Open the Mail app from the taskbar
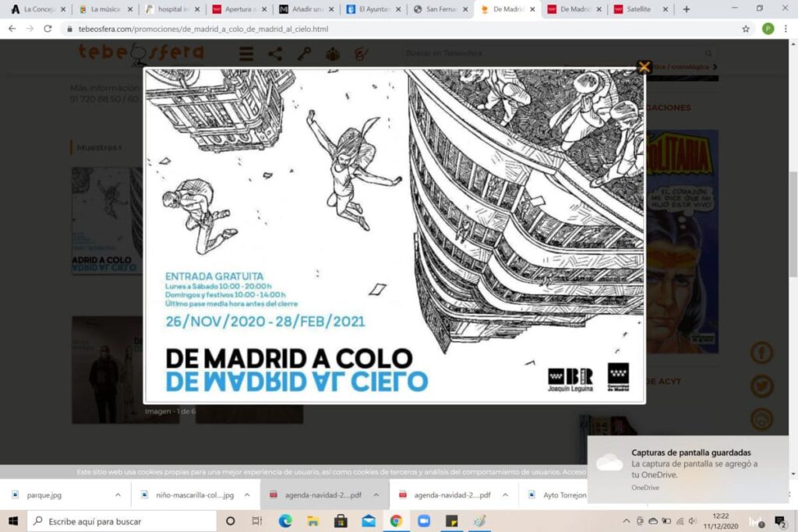Screen dimensions: 798x532 coord(369,521)
